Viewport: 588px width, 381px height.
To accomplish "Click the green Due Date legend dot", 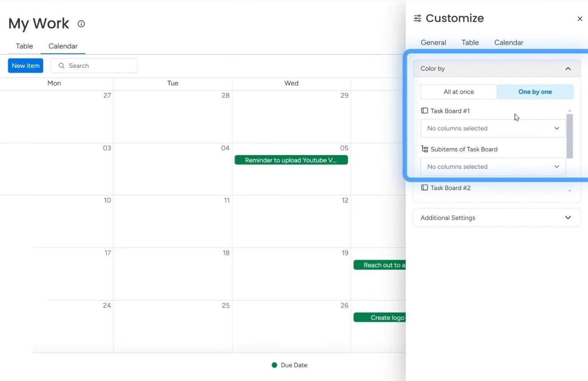I will click(274, 365).
